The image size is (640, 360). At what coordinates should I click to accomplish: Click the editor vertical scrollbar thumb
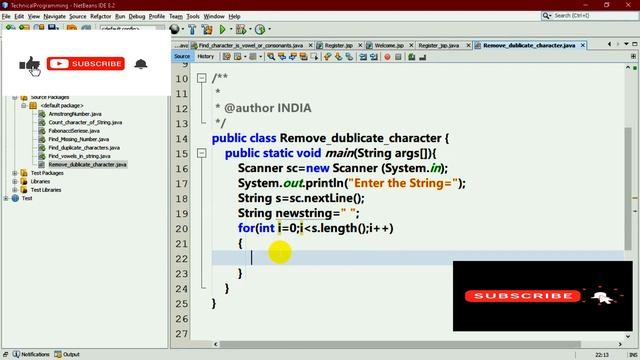(x=628, y=189)
